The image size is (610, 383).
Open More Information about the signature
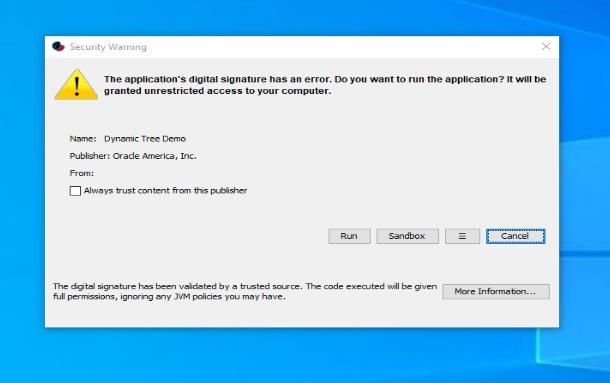coord(496,292)
